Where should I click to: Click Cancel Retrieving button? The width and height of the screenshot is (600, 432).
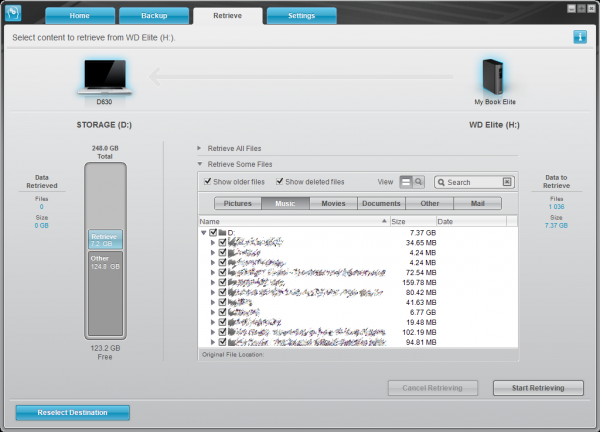click(433, 388)
